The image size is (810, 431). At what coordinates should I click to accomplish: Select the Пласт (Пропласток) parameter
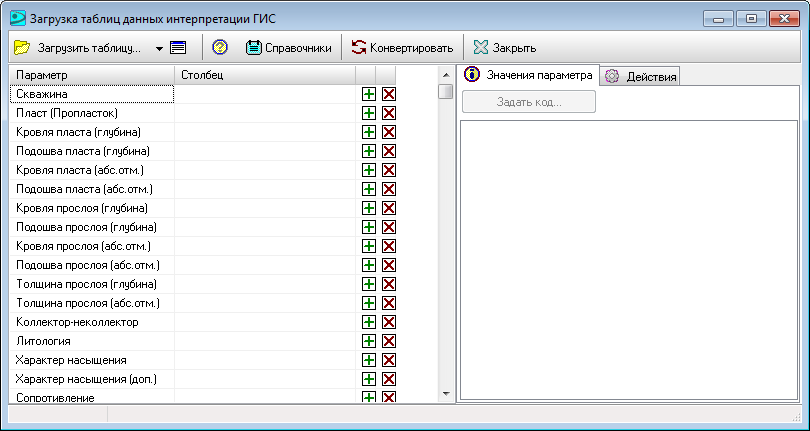[x=92, y=113]
